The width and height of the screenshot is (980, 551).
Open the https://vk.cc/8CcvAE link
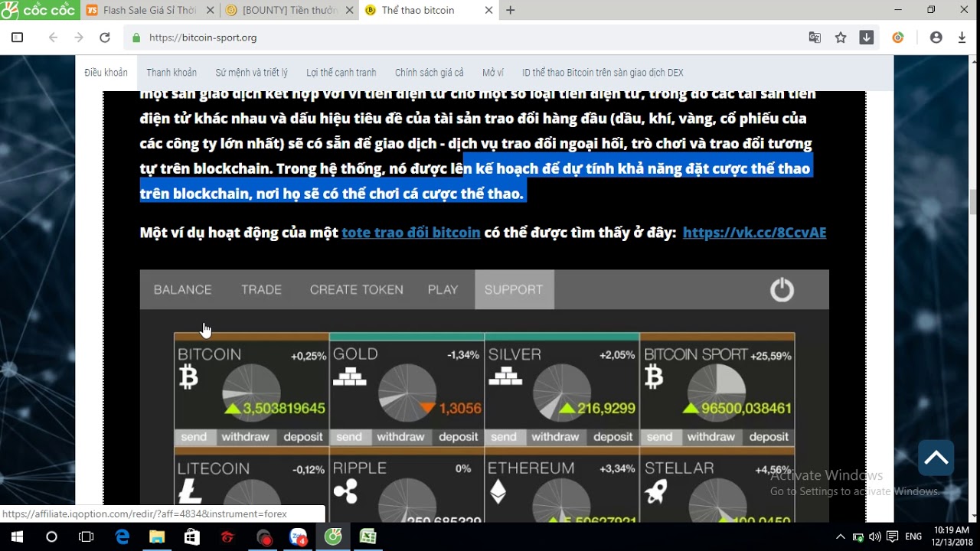[x=754, y=233]
